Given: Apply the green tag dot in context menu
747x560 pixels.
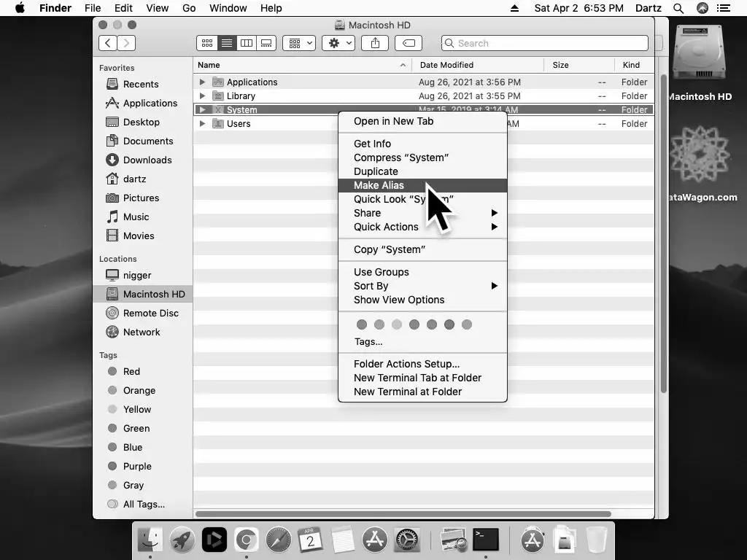Looking at the screenshot, I should coord(414,324).
